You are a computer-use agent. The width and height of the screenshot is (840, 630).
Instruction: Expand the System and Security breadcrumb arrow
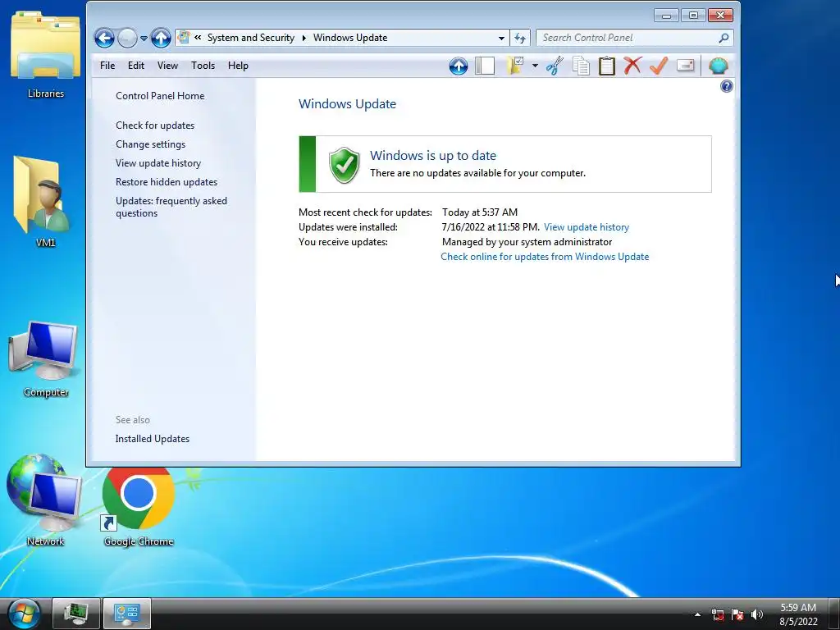click(x=304, y=38)
